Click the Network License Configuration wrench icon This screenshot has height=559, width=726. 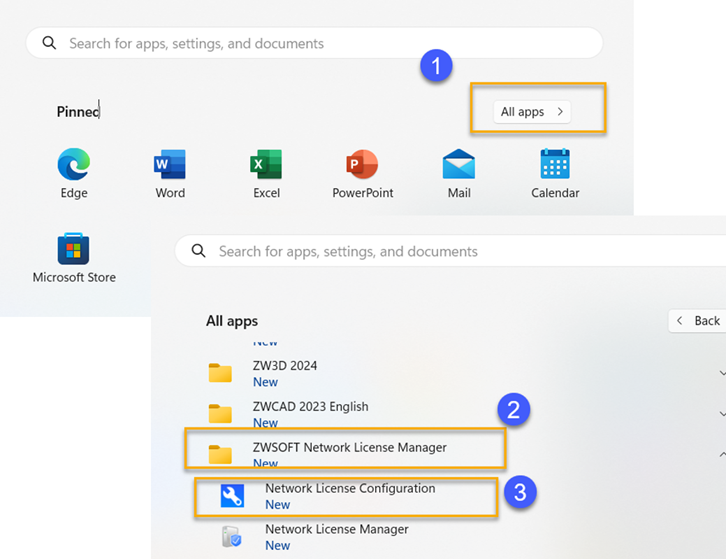(232, 496)
